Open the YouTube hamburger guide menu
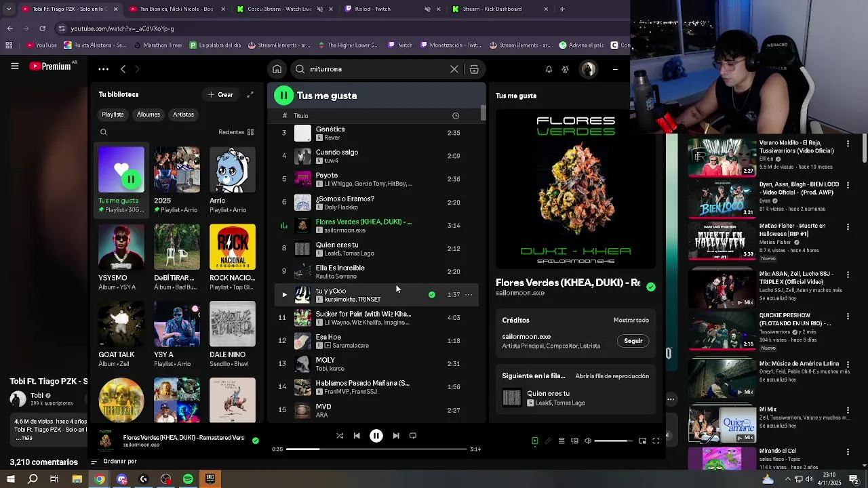This screenshot has width=868, height=488. tap(14, 66)
